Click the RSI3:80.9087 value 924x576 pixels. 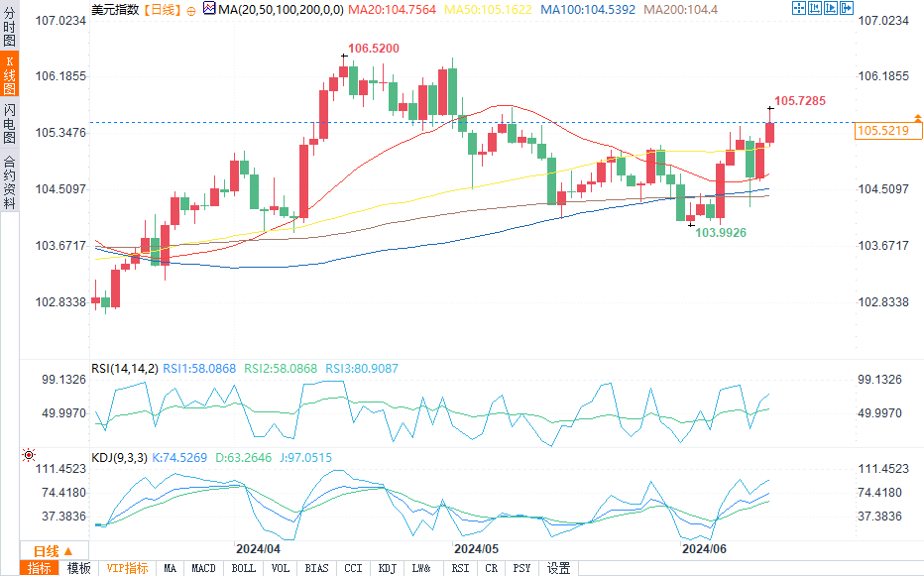[362, 369]
